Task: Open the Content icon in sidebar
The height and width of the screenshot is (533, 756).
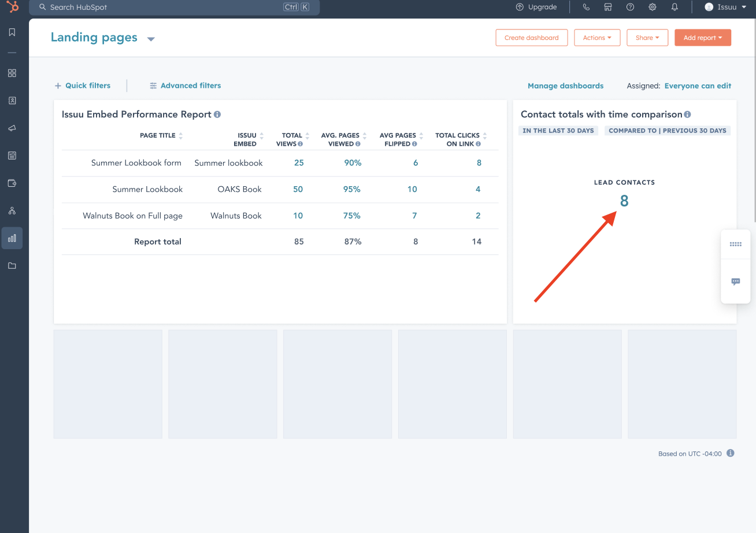Action: (x=12, y=156)
